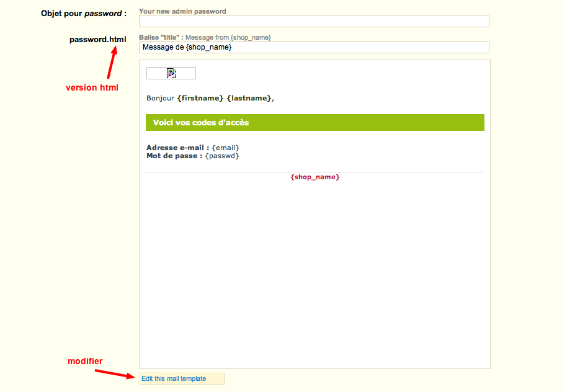This screenshot has height=392, width=562.
Task: Click the Balise "title" field label
Action: coord(161,37)
